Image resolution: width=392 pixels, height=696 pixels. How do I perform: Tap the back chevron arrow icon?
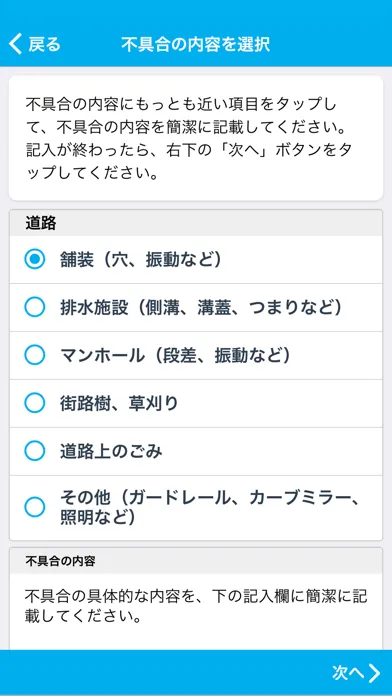tap(15, 45)
